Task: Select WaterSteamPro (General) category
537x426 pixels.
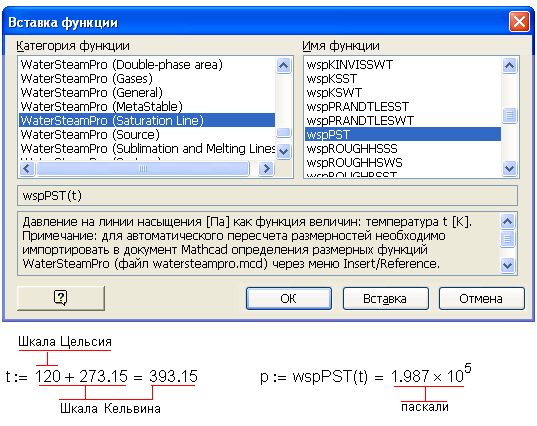Action: (x=147, y=92)
